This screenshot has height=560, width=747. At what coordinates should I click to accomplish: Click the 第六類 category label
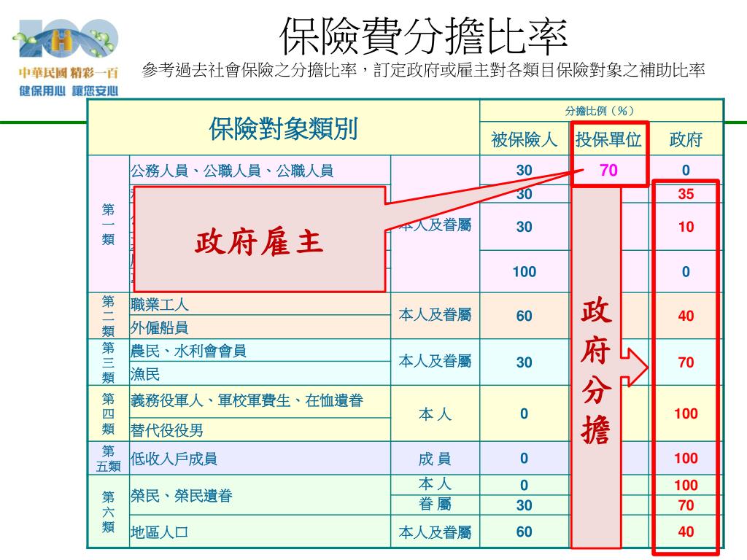click(108, 511)
